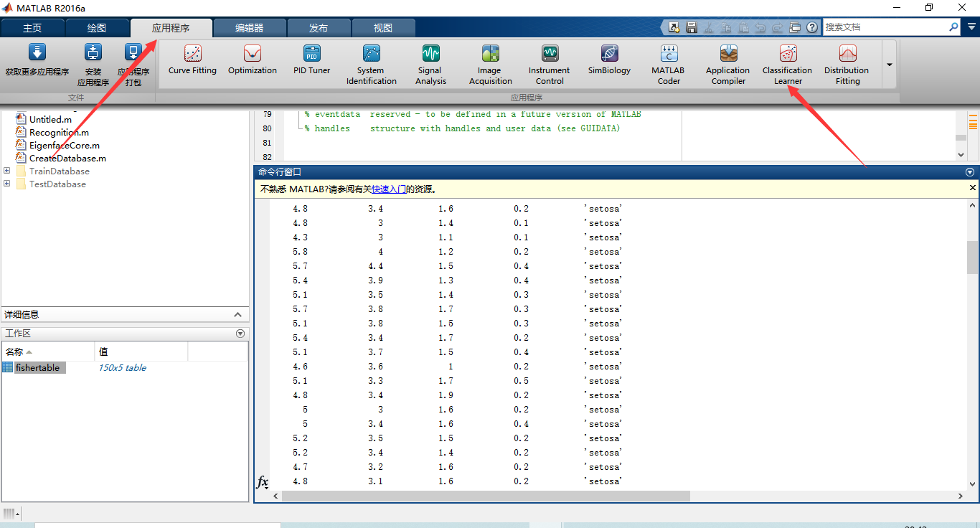Sort workspace by the 名称 column header
This screenshot has width=980, height=528.
coord(48,352)
